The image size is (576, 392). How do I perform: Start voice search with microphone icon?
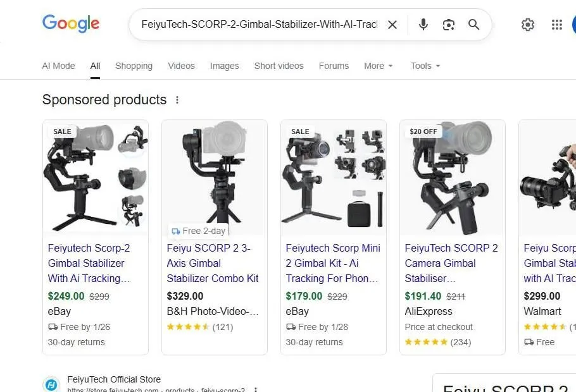(x=423, y=25)
